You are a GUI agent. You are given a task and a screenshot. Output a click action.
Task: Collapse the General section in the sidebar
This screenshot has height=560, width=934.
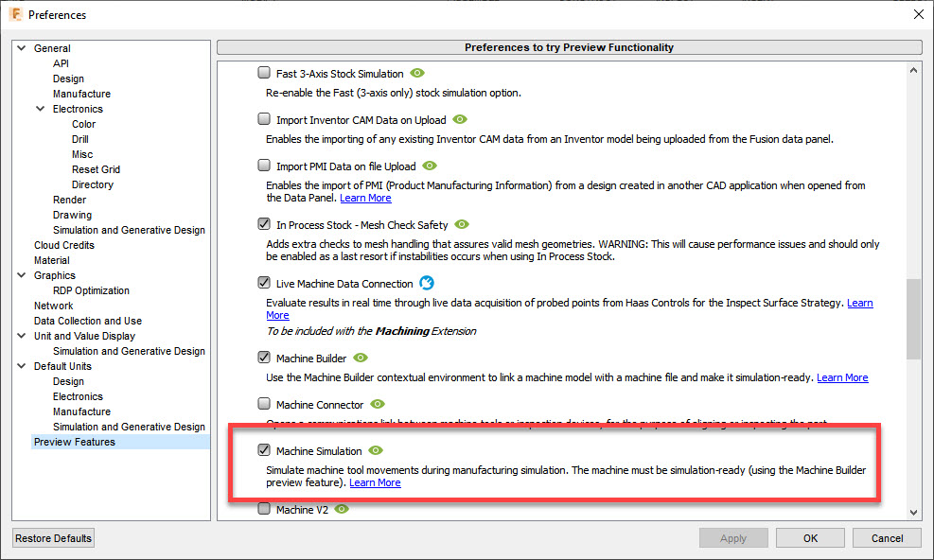pyautogui.click(x=21, y=47)
